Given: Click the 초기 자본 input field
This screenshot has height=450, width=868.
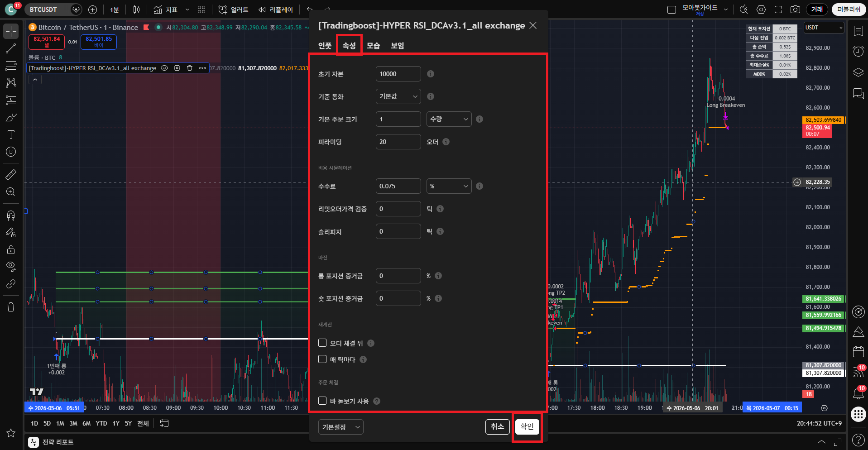Looking at the screenshot, I should [x=398, y=74].
